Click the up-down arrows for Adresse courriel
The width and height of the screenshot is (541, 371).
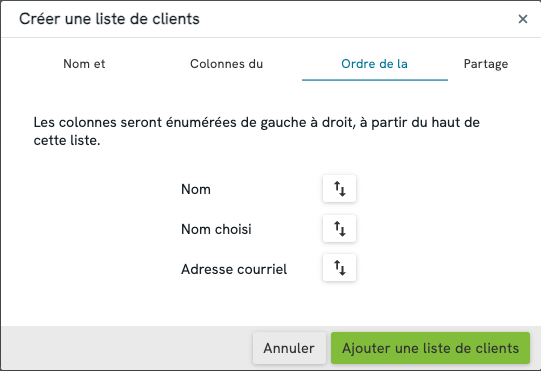coord(339,268)
